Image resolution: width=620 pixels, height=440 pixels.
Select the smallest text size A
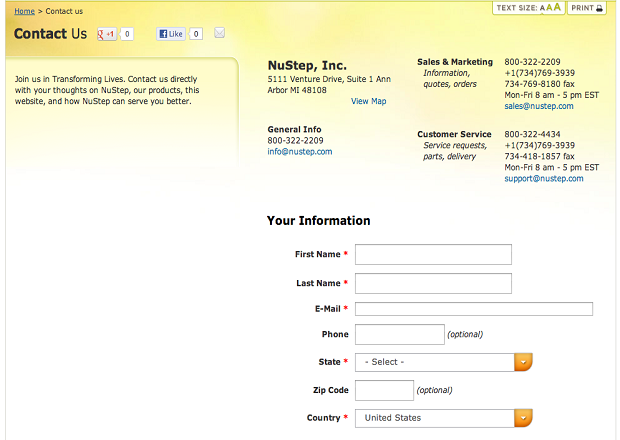pos(542,8)
